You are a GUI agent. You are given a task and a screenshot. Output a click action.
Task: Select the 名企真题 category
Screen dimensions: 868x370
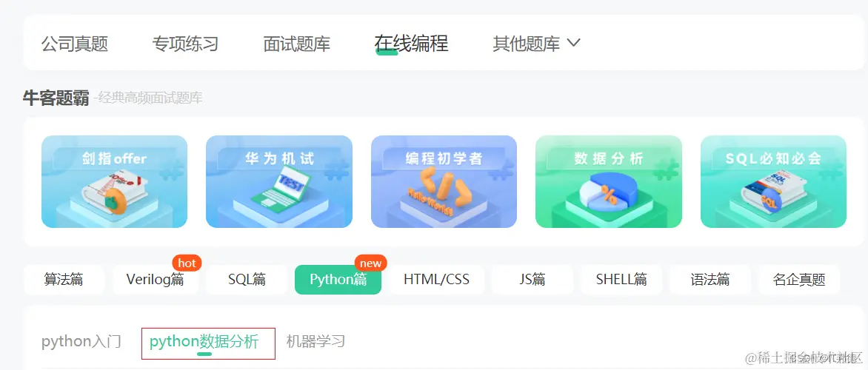pos(799,279)
